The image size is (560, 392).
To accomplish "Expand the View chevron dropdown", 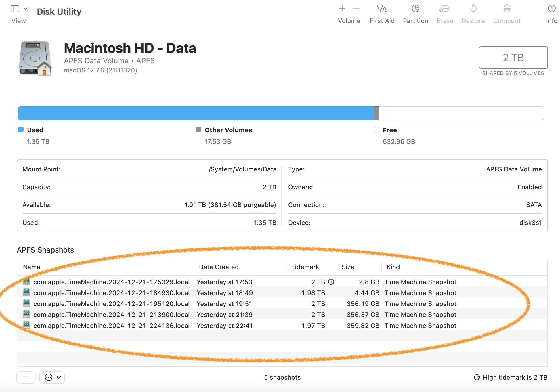I will [26, 9].
